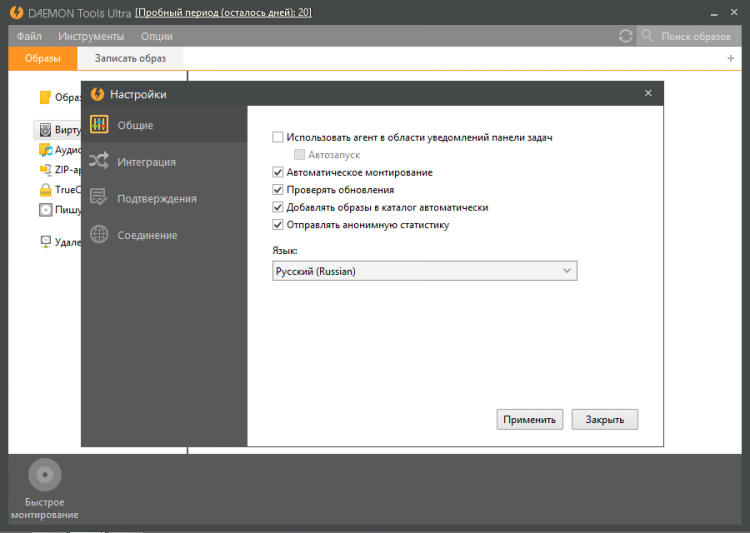The width and height of the screenshot is (750, 533).
Task: Open the Инструменты menu
Action: click(x=91, y=36)
